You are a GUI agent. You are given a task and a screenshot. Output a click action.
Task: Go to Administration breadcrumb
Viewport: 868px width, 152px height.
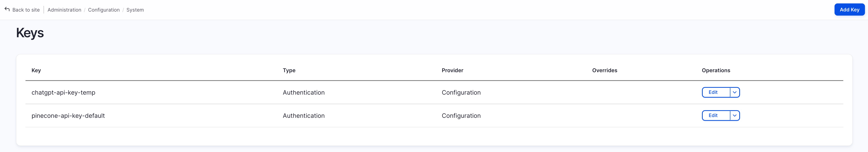[64, 10]
